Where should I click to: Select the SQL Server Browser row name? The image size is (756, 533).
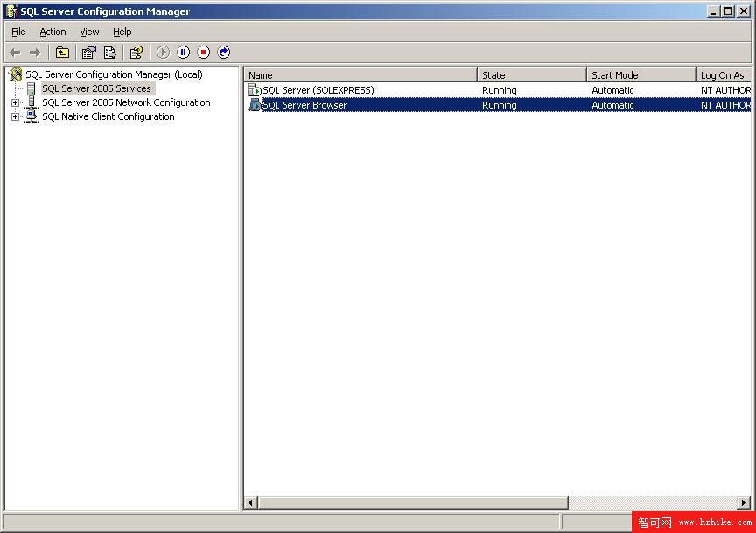(304, 105)
